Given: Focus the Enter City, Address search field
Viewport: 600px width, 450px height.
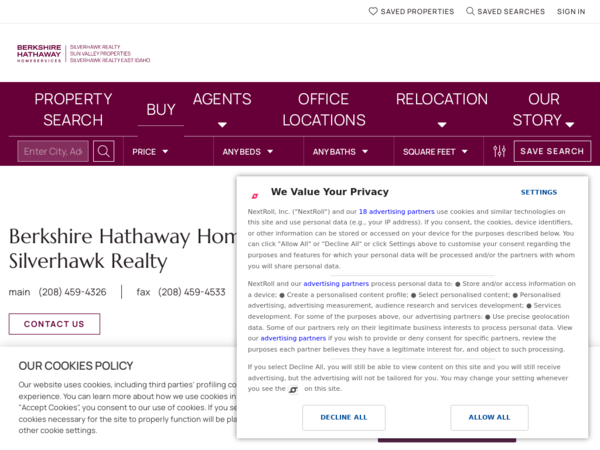Looking at the screenshot, I should pyautogui.click(x=53, y=151).
